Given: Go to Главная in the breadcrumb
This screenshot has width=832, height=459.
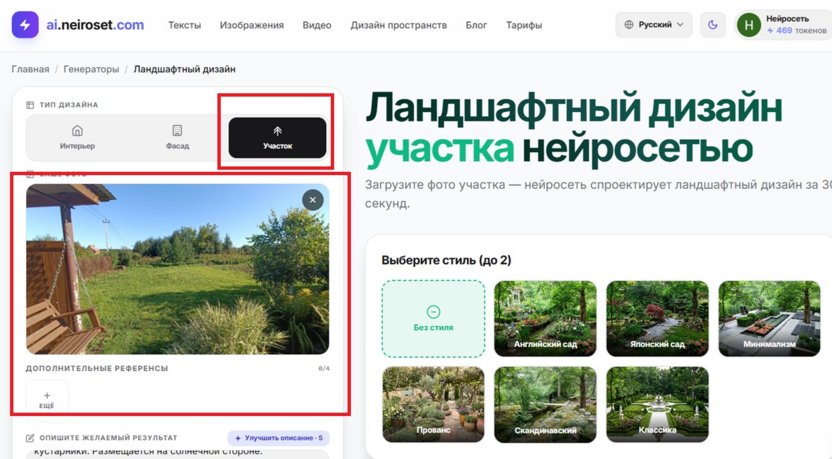Looking at the screenshot, I should [30, 69].
